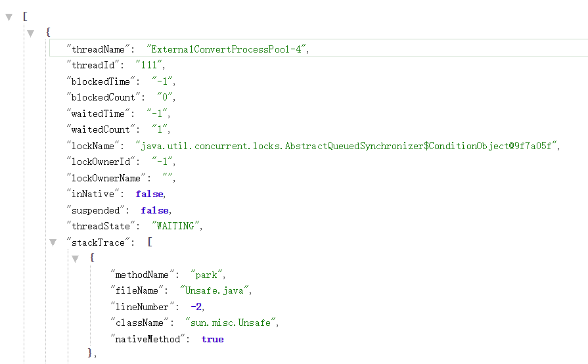588x364 pixels.
Task: Select the methodName value "park"
Action: pyautogui.click(x=206, y=275)
